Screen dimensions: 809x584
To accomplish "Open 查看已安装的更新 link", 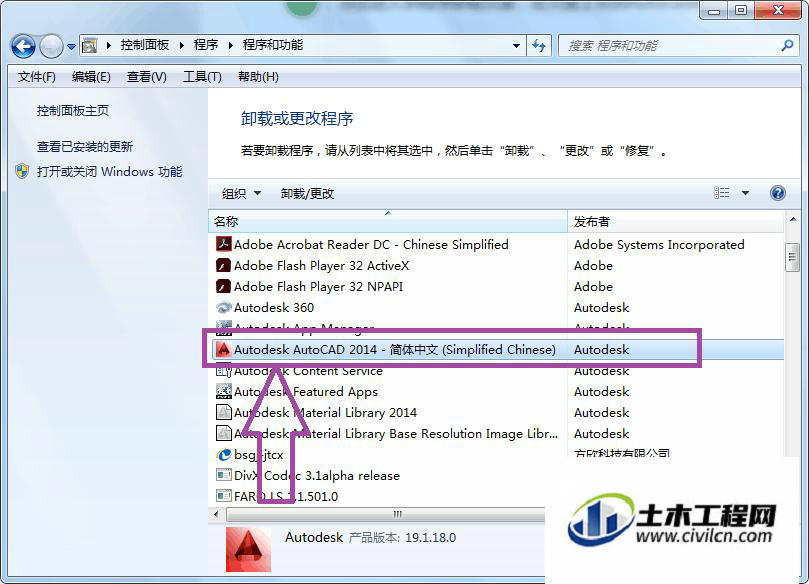I will tap(85, 147).
